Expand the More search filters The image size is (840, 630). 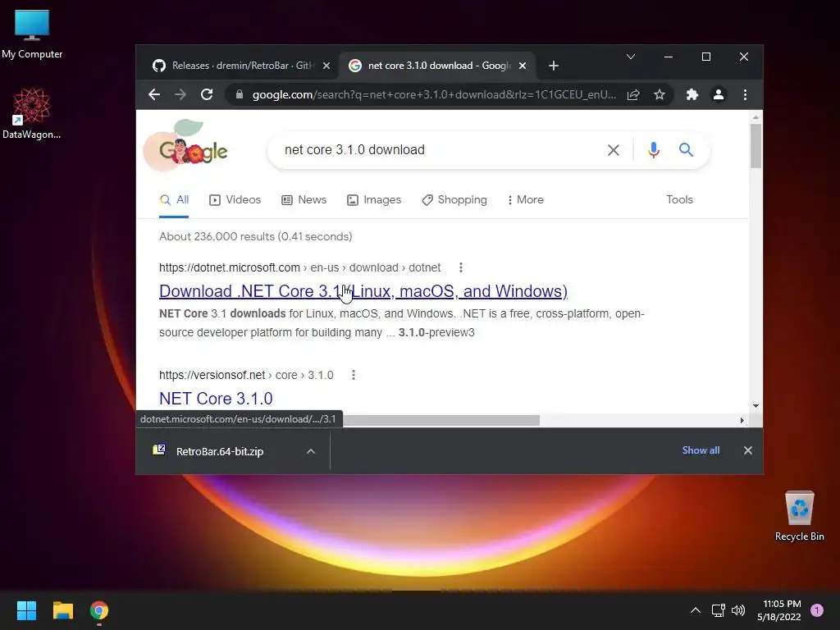[x=526, y=200]
